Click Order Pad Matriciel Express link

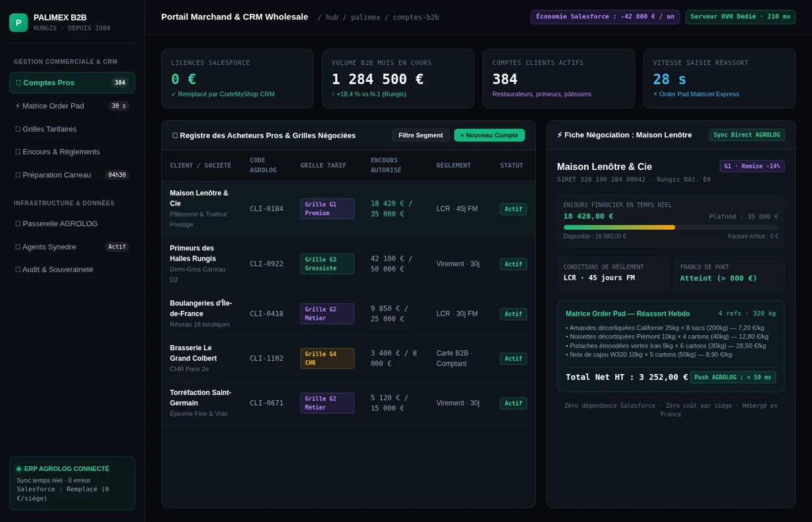click(695, 94)
